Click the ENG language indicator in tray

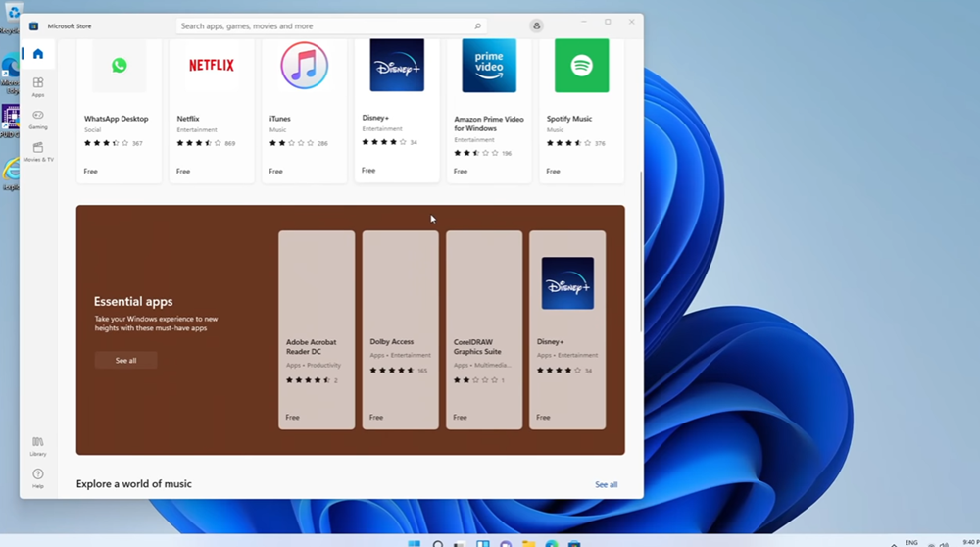pyautogui.click(x=911, y=543)
